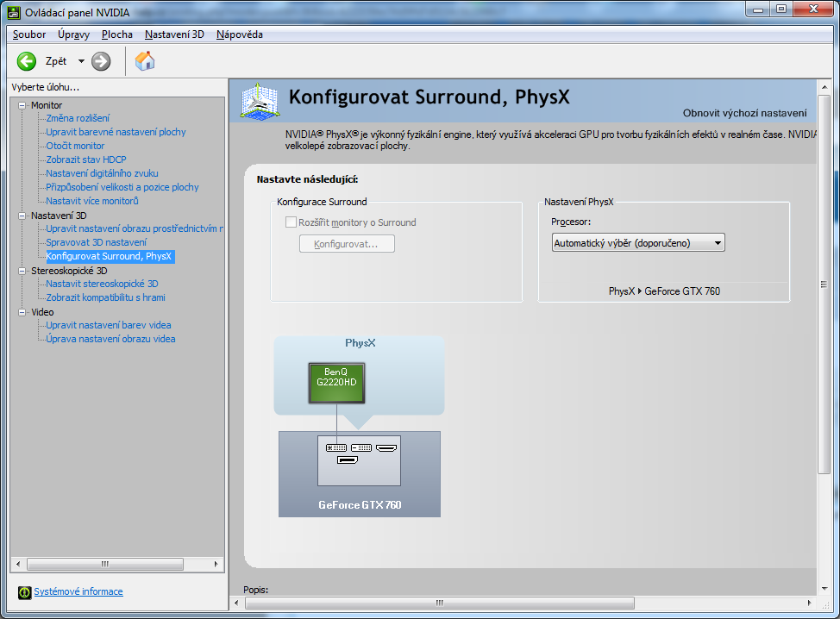Open Upravit nastavení obrazu prostřednictvím task
This screenshot has width=840, height=619.
coord(135,228)
